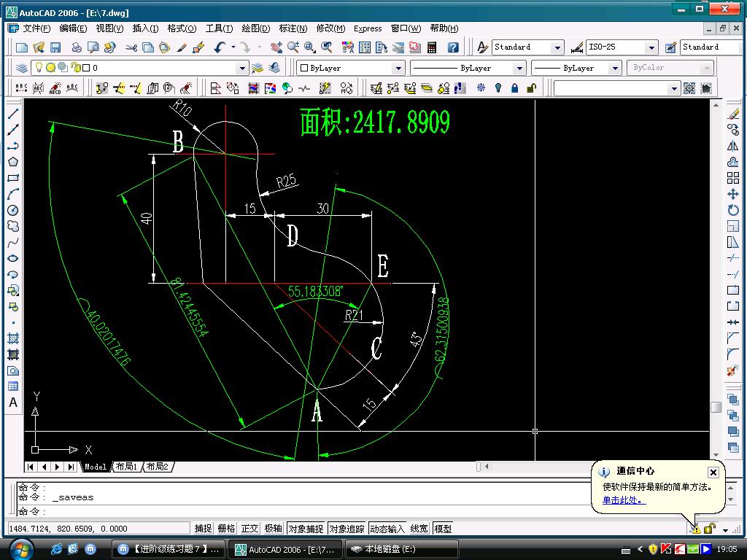Toggle 模型 model space button
This screenshot has width=747, height=560.
click(443, 529)
